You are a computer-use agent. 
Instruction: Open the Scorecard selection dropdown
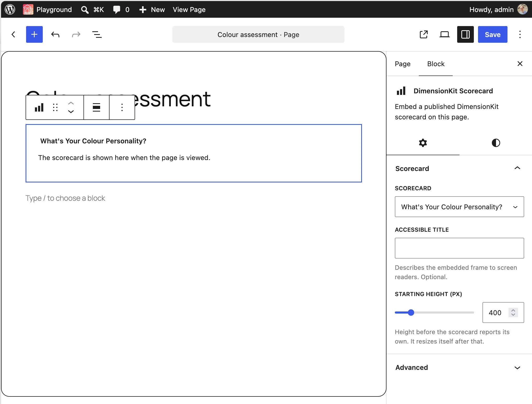click(x=459, y=207)
